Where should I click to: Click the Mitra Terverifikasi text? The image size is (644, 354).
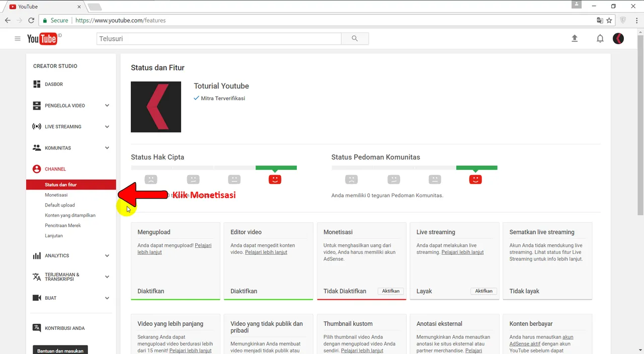click(223, 99)
